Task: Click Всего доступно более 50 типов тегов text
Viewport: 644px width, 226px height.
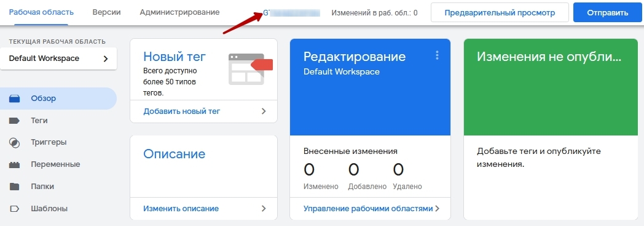Action: pos(170,82)
